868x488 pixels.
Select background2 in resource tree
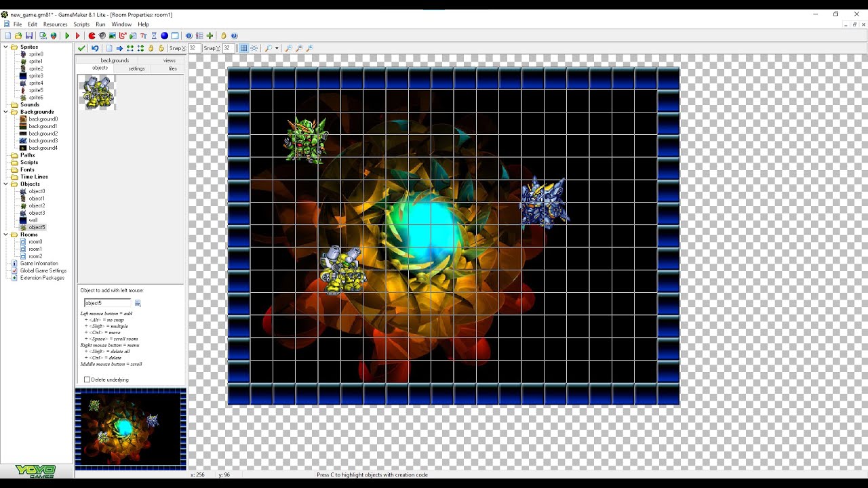(43, 134)
